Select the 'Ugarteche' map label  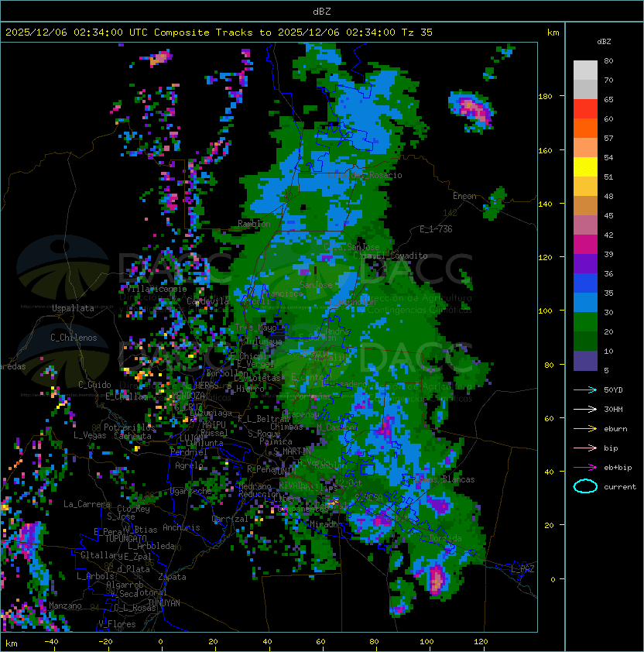[x=191, y=492]
